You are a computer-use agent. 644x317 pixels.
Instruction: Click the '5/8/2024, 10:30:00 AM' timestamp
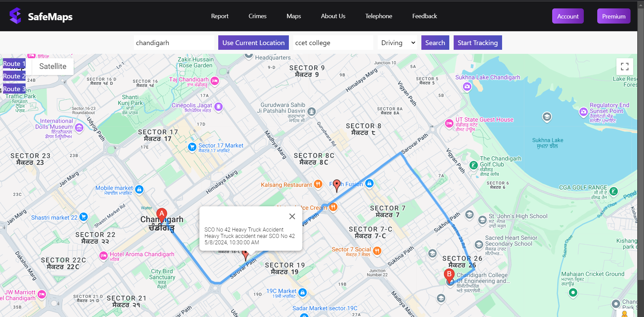232,242
